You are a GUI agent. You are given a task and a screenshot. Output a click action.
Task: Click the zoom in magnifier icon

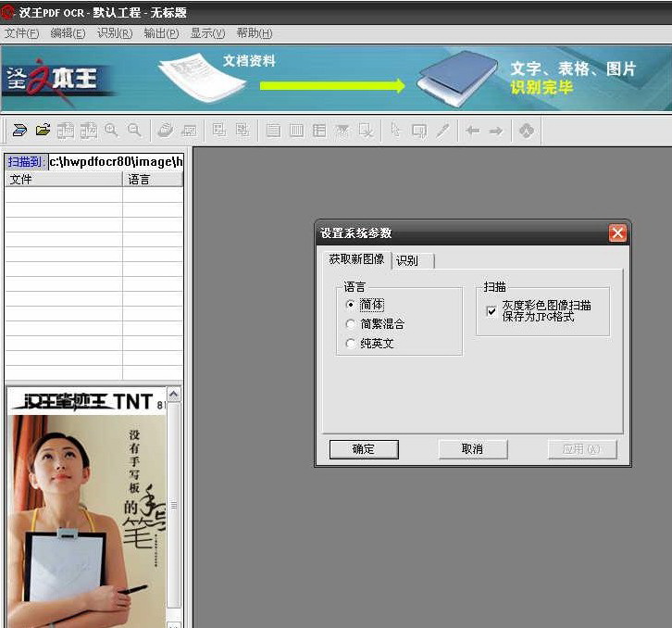click(x=111, y=130)
